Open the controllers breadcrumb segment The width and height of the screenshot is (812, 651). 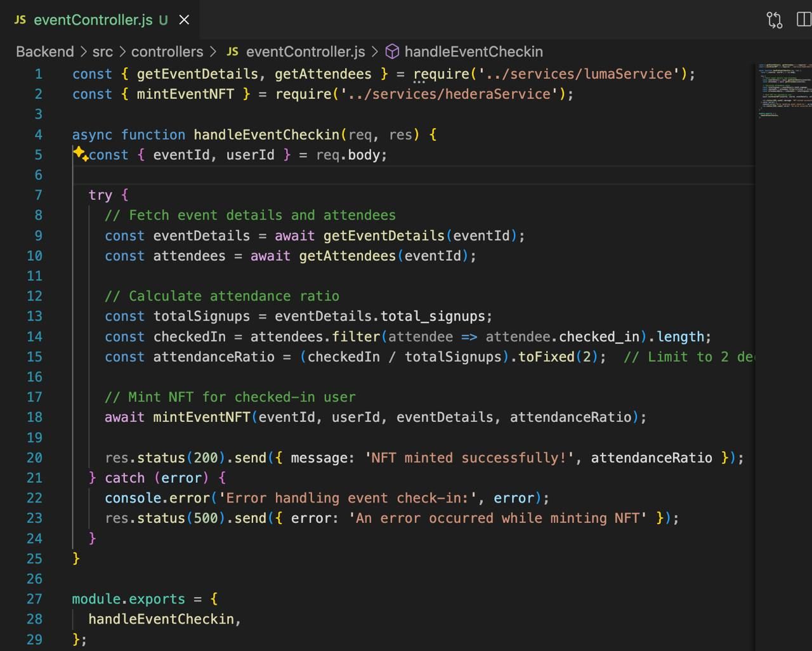pos(167,51)
